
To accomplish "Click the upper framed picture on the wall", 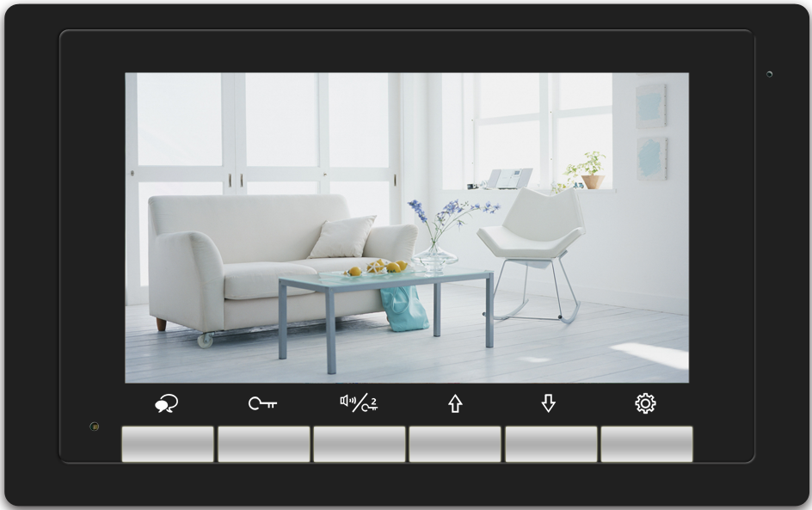I will click(x=650, y=107).
